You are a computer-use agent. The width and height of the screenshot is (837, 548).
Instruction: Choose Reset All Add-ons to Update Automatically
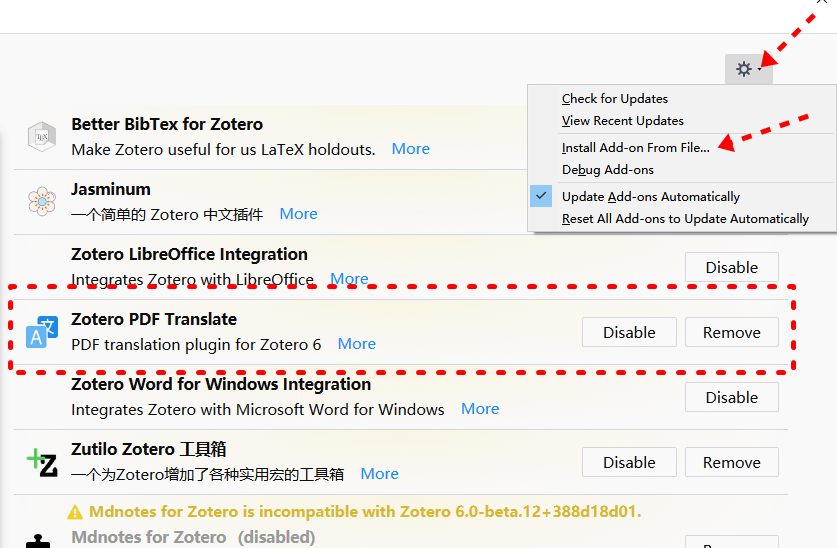[685, 219]
